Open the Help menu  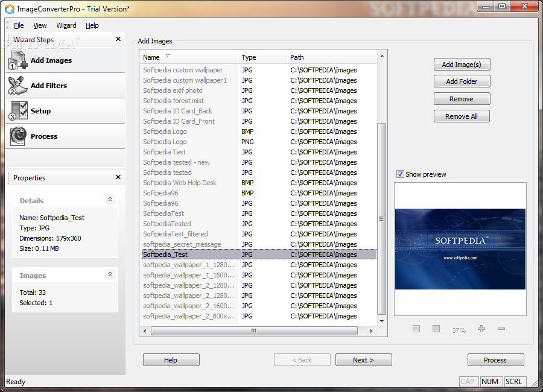click(92, 25)
